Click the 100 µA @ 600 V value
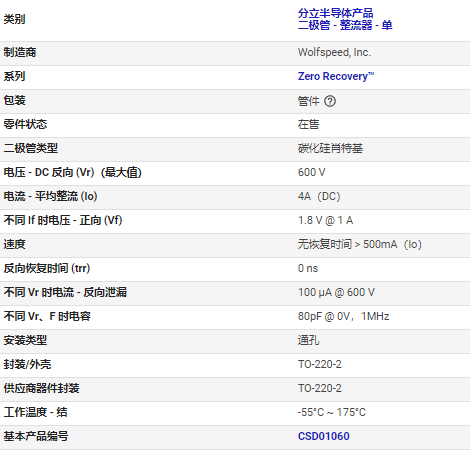 click(x=336, y=292)
